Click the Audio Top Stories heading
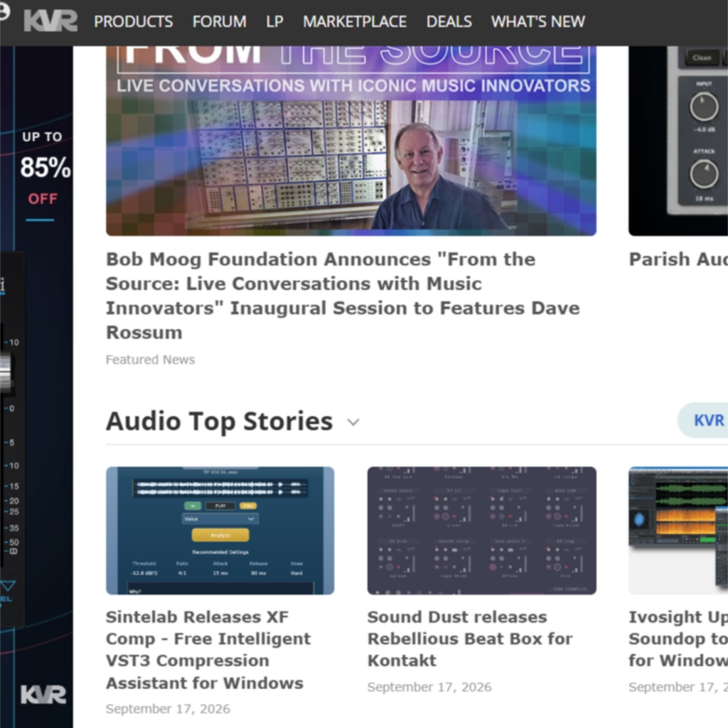The image size is (728, 728). 219,422
